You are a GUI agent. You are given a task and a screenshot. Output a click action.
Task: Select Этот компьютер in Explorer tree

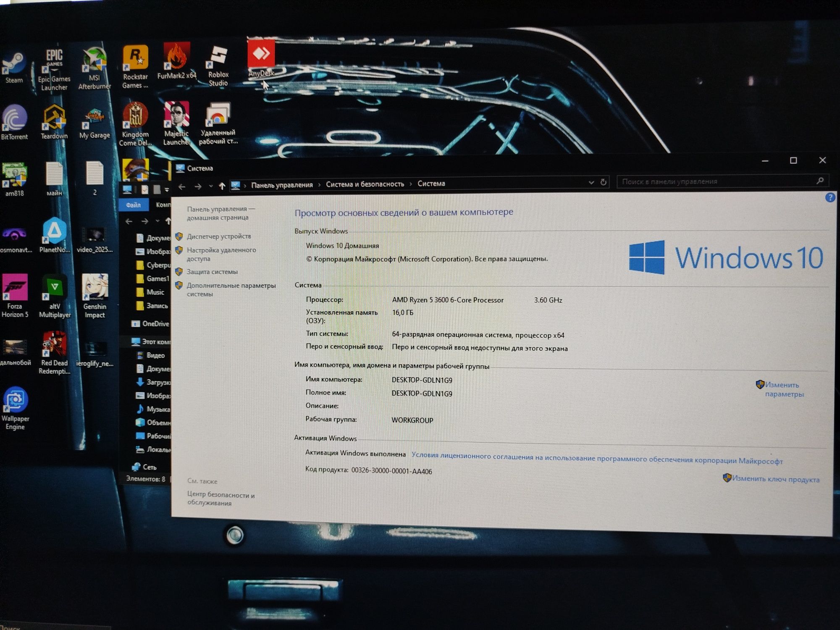pyautogui.click(x=151, y=341)
